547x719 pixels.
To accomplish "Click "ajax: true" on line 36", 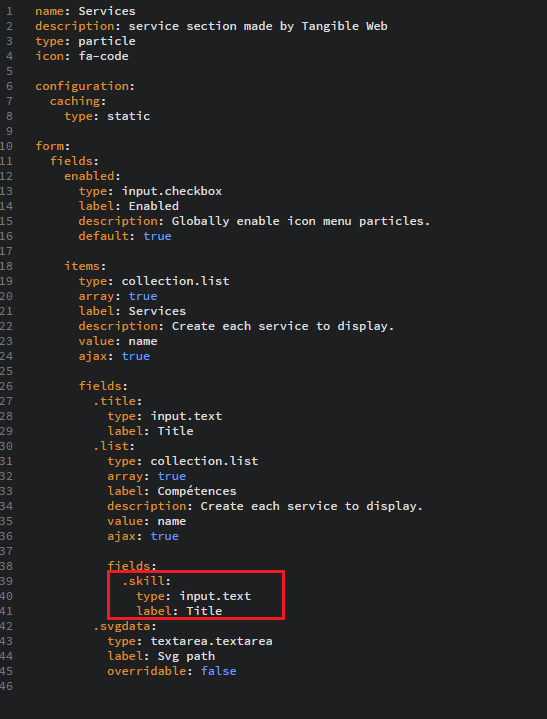I will click(143, 536).
